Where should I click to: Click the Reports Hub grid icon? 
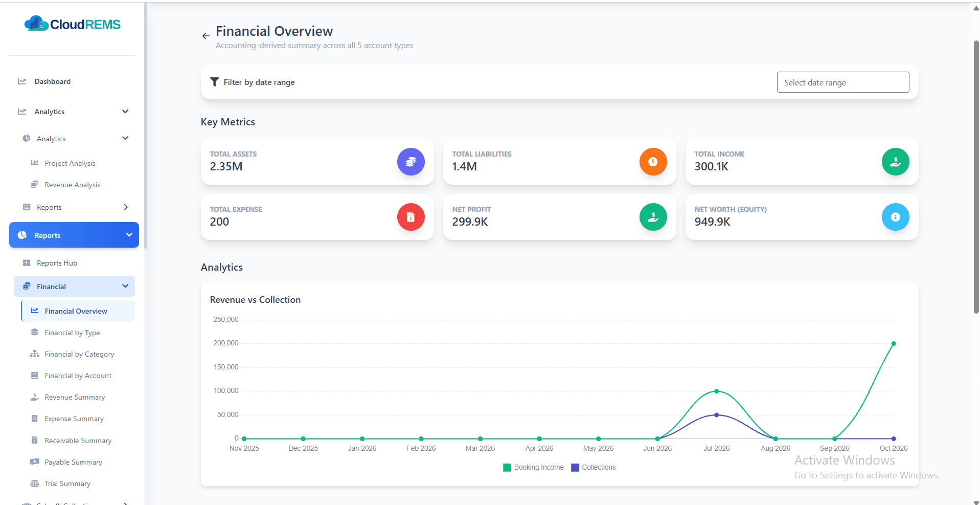coord(27,262)
